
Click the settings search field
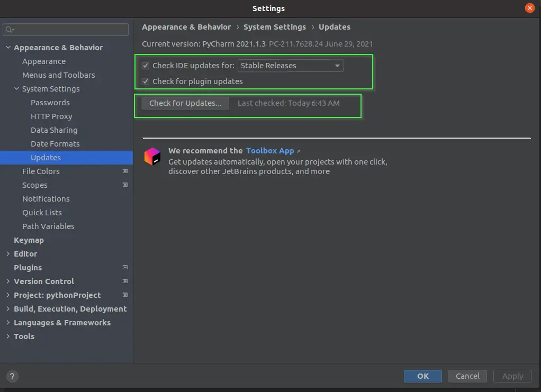[66, 30]
